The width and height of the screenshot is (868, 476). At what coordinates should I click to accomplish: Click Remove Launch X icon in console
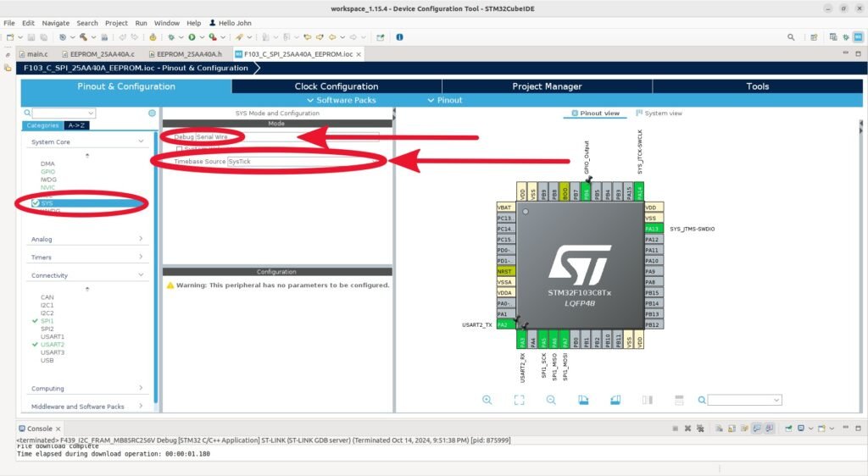(x=687, y=429)
